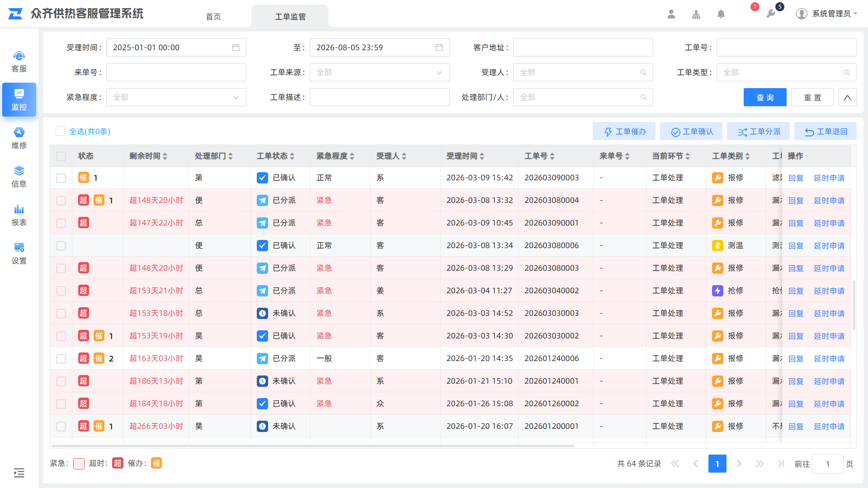The height and width of the screenshot is (488, 868).
Task: Click the 工单退回 button
Action: click(826, 131)
